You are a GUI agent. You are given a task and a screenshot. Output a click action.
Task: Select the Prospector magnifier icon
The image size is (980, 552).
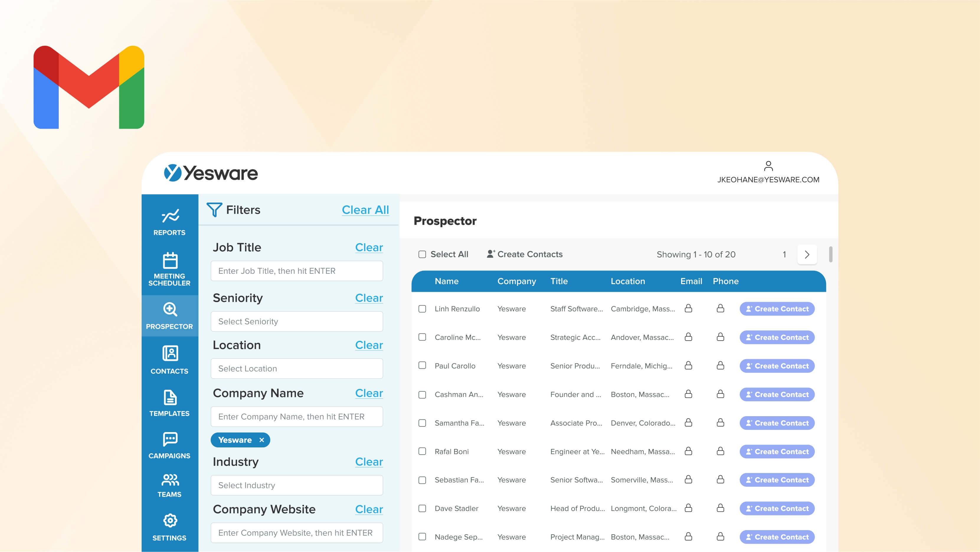(170, 309)
